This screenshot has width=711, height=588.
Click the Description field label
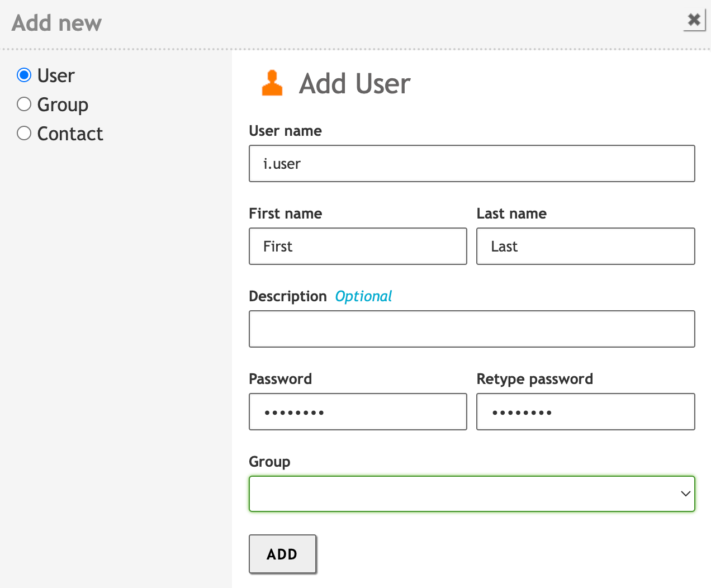point(287,296)
